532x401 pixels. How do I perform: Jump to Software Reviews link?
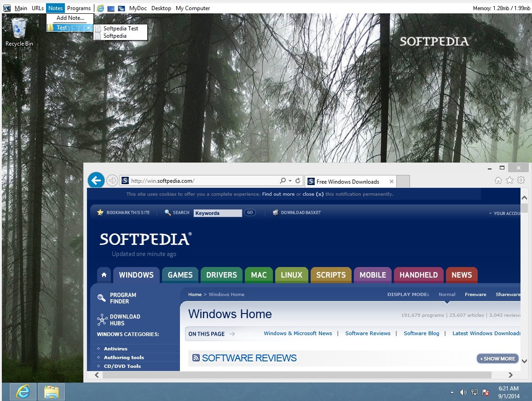coord(368,333)
